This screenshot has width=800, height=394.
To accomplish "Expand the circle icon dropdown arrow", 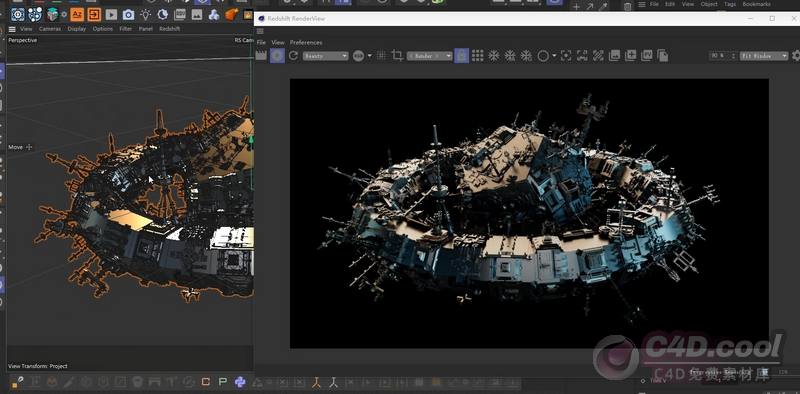I will pos(554,56).
